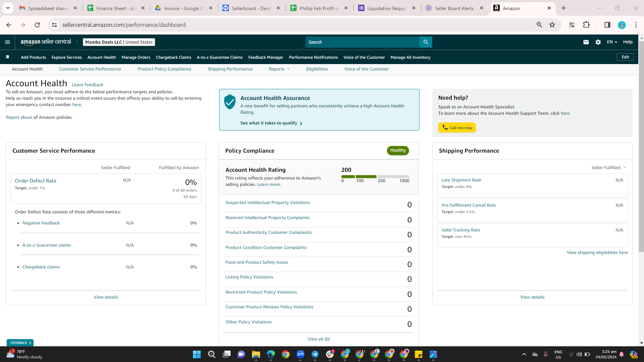The height and width of the screenshot is (362, 644).
Task: Click View all (0) under Policy Compliance
Action: [x=318, y=339]
